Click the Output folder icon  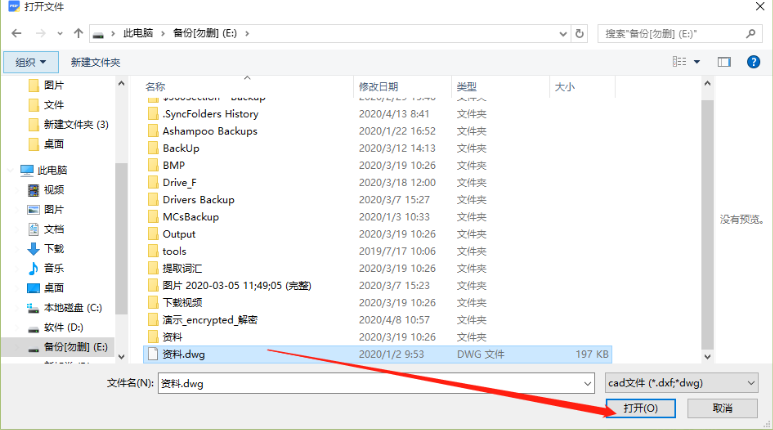[x=153, y=234]
